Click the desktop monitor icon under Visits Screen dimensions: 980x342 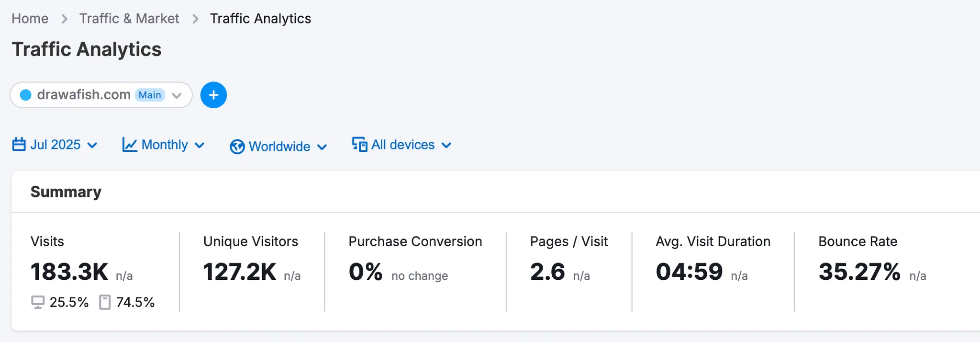point(38,302)
